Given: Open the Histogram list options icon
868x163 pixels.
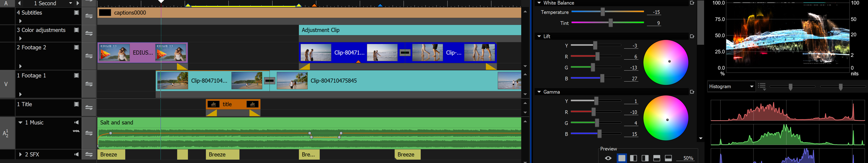Looking at the screenshot, I should (762, 87).
